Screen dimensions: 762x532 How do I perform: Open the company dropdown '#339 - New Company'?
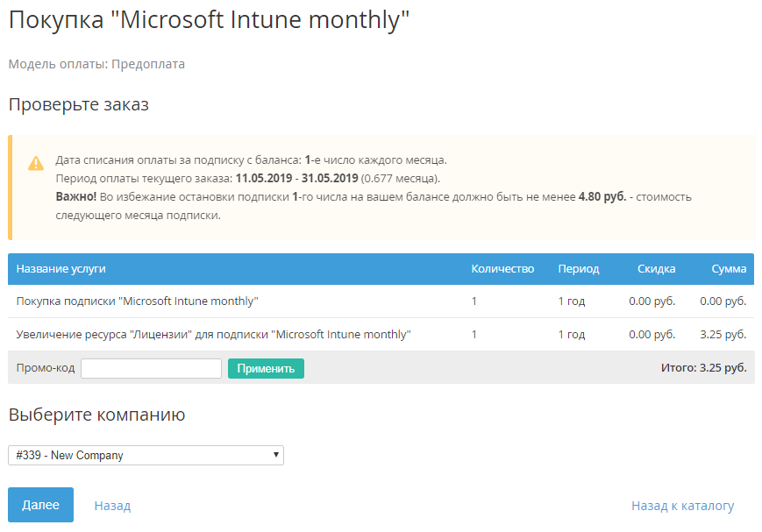click(146, 455)
